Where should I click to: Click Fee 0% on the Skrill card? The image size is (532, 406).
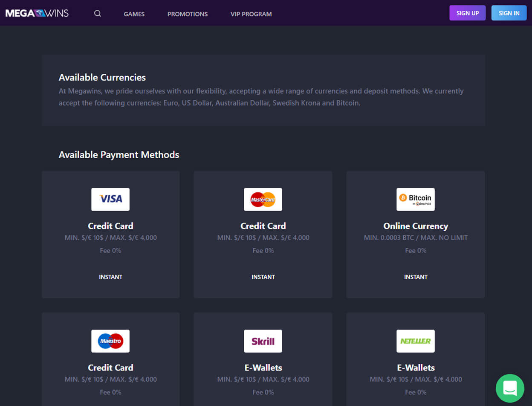263,392
